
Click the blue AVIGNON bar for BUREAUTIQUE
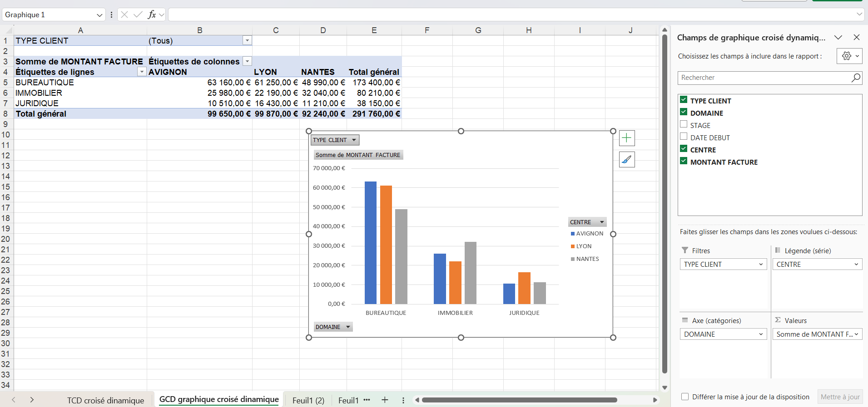coord(371,243)
